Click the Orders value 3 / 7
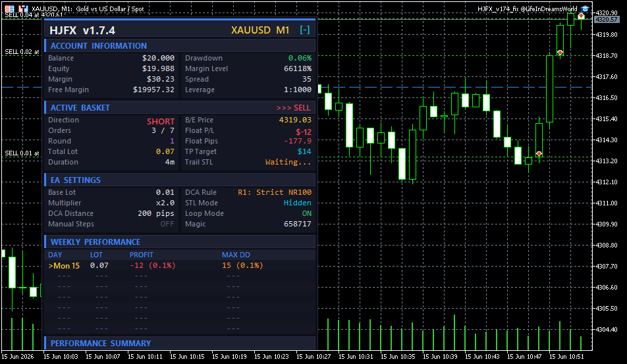This screenshot has height=364, width=627. coord(163,130)
